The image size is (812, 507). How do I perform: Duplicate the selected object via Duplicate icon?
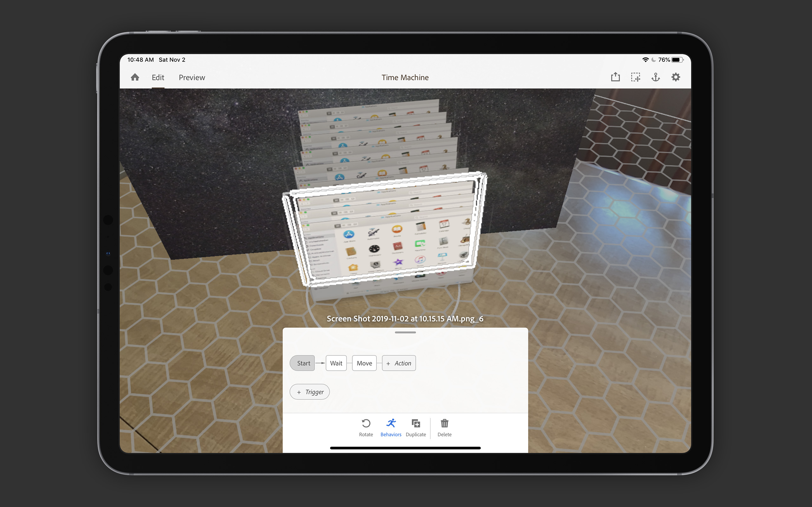coord(416,424)
